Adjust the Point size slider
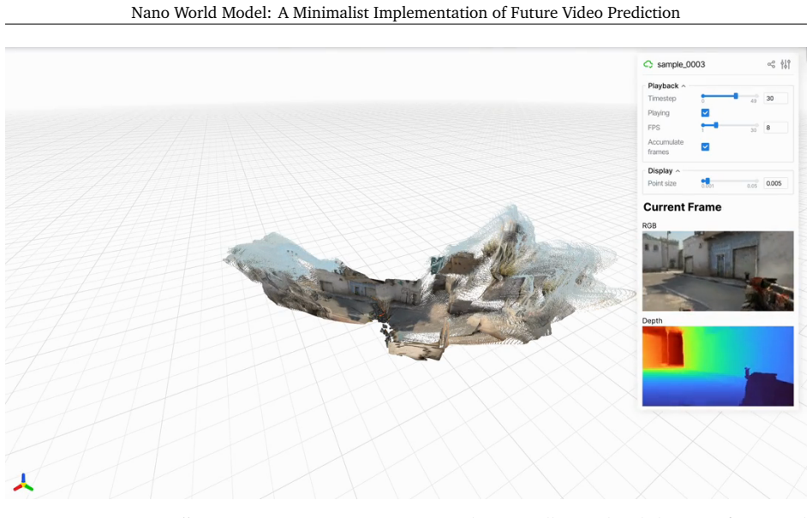Viewport: 812px width, 518px height. pyautogui.click(x=730, y=182)
